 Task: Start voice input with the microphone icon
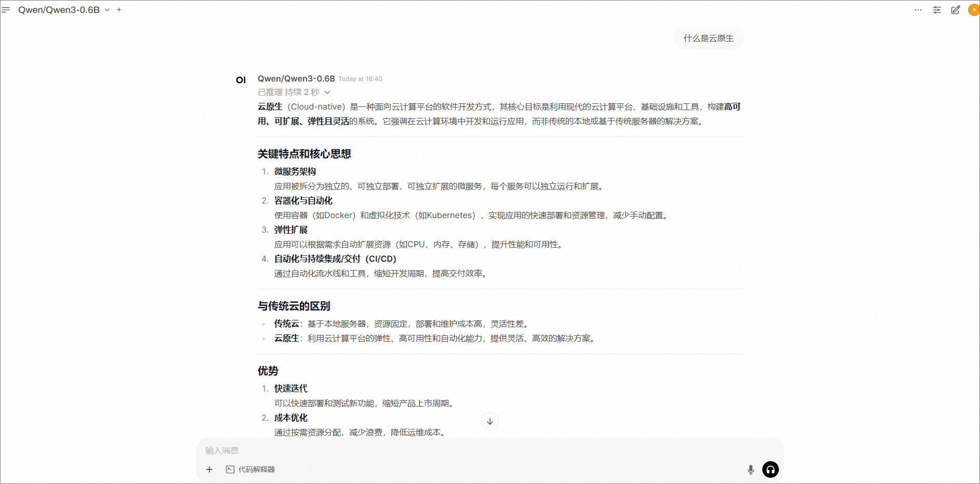click(x=751, y=469)
